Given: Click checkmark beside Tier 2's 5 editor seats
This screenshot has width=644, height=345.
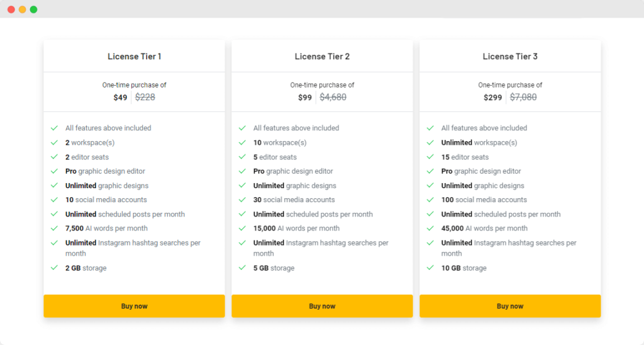Looking at the screenshot, I should click(x=242, y=157).
